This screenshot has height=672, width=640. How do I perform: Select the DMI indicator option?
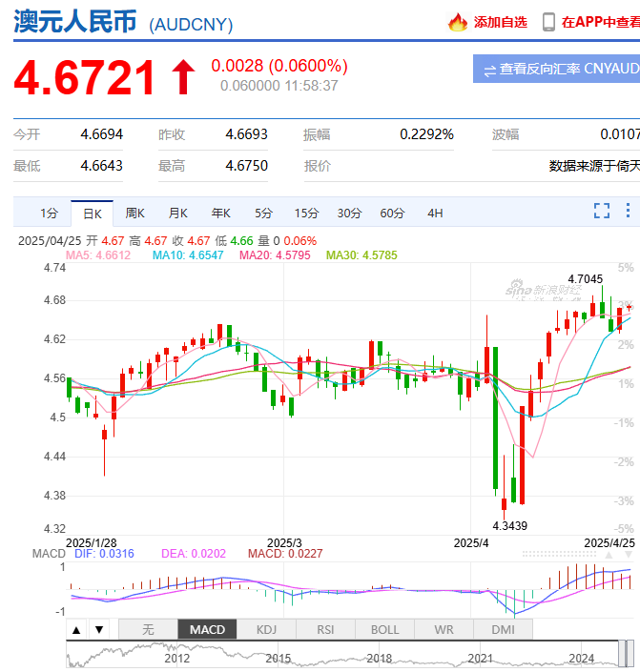point(504,629)
